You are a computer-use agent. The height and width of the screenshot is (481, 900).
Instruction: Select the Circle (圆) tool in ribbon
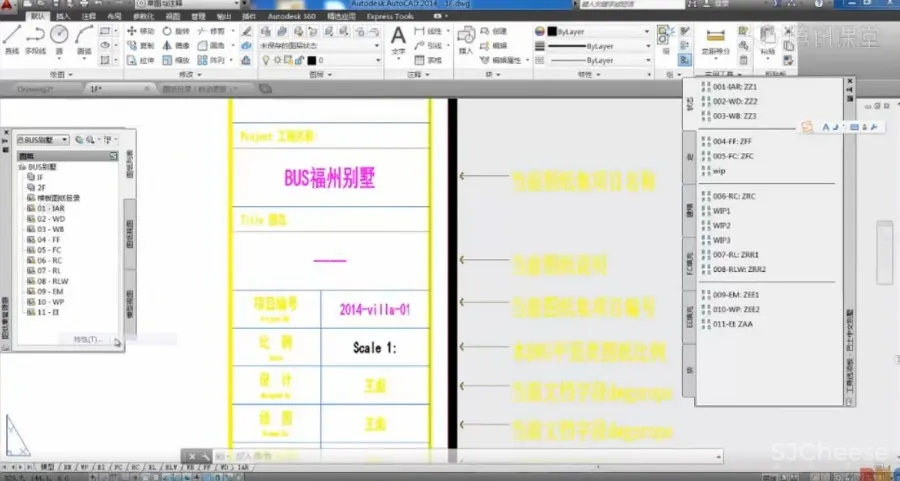59,38
